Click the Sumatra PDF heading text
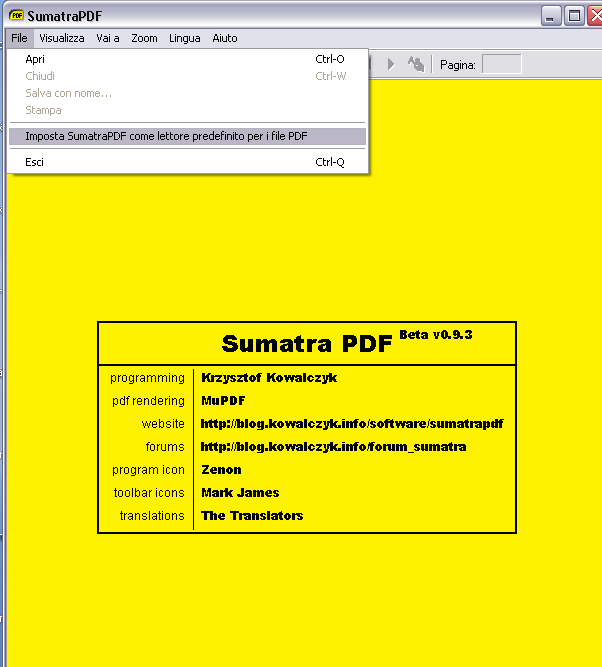 [307, 343]
